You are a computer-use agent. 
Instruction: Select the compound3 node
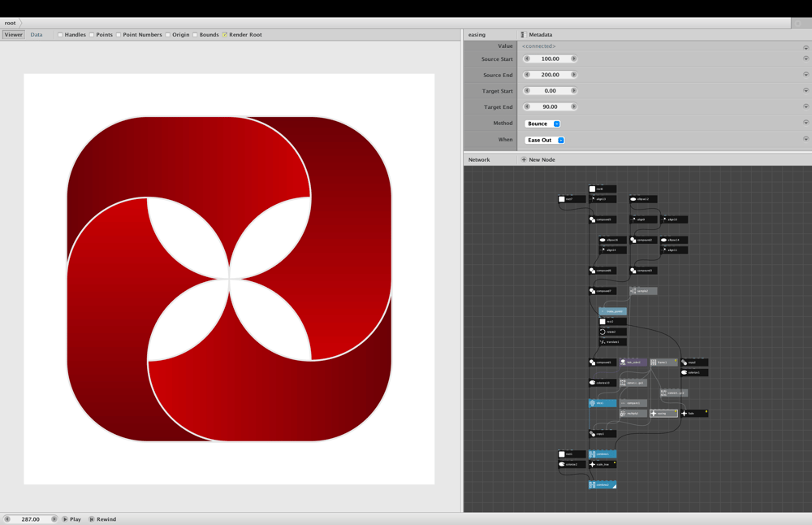(x=643, y=271)
